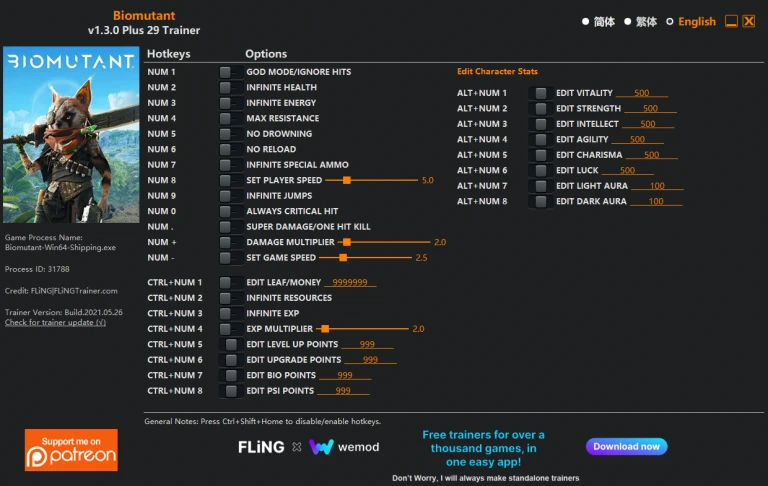Click the Damage Multiplier slider handle
The width and height of the screenshot is (768, 486).
tap(347, 242)
